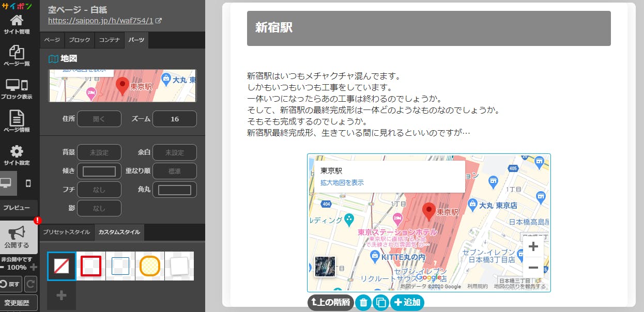
Task: Open ページ情報 document icon
Action: [x=17, y=121]
